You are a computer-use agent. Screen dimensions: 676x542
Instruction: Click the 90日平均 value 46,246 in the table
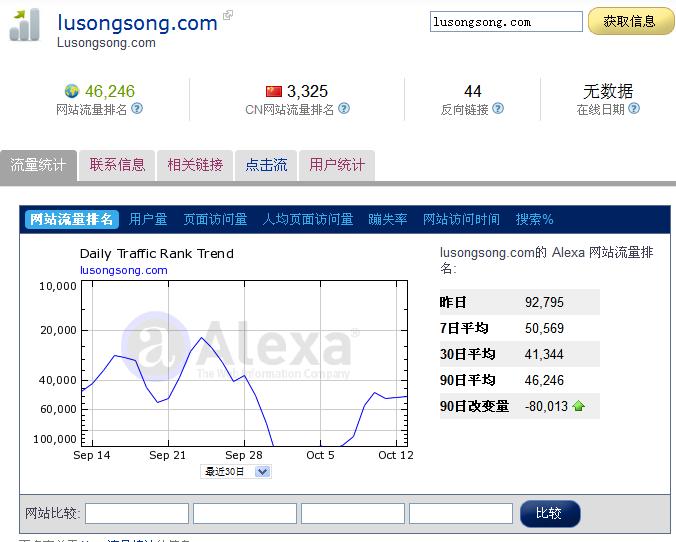point(544,380)
